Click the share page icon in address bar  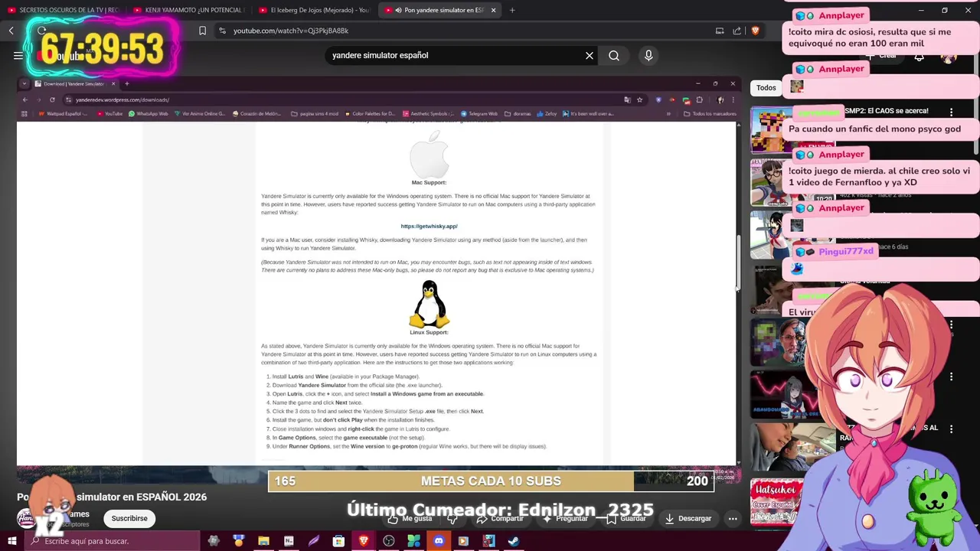(x=737, y=31)
